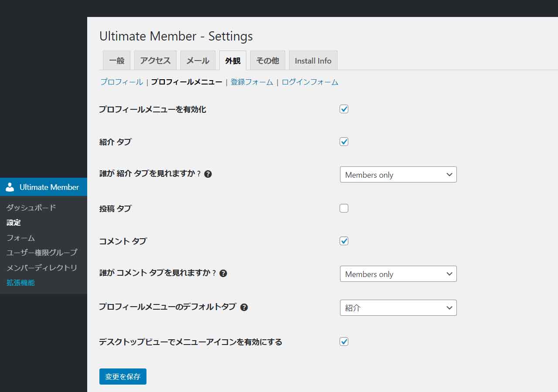
Task: Switch to the 一般 tab
Action: pyautogui.click(x=117, y=61)
